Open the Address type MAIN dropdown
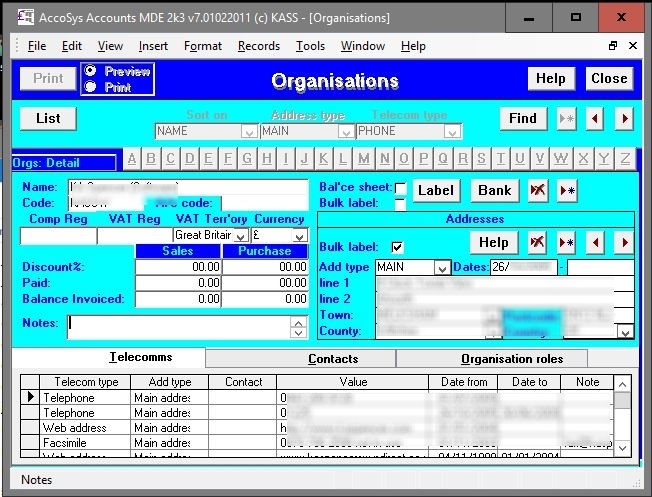The height and width of the screenshot is (497, 652). pyautogui.click(x=346, y=132)
